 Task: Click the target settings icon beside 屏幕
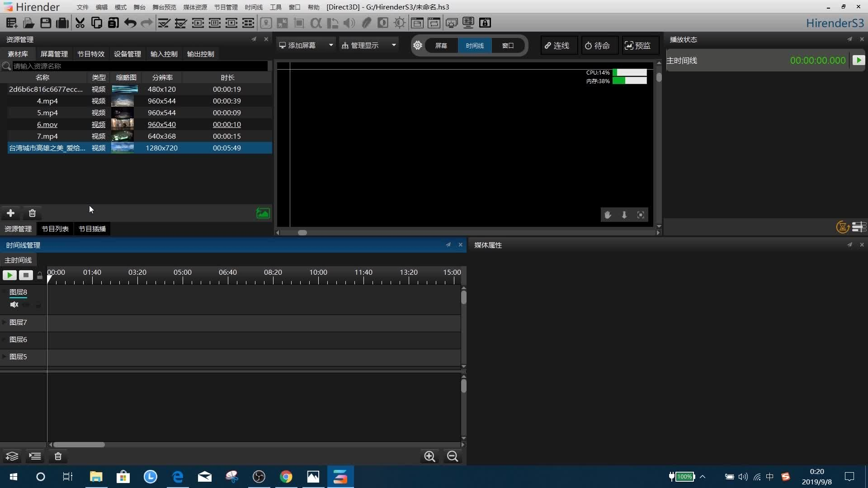[418, 45]
